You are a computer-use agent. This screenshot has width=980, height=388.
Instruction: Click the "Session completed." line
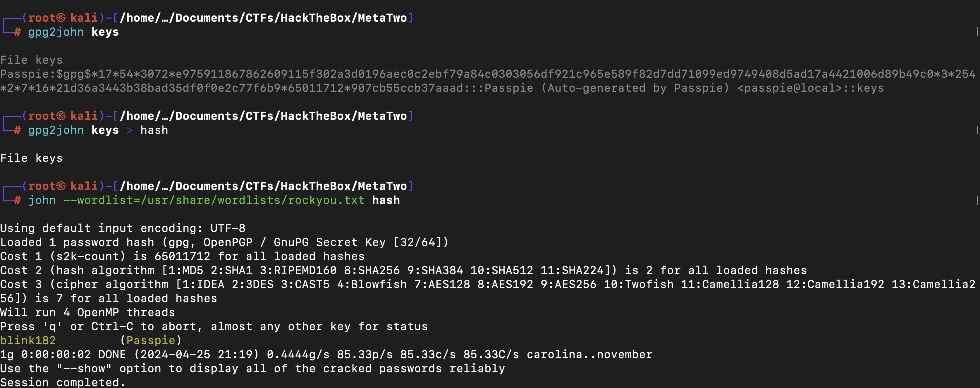63,382
